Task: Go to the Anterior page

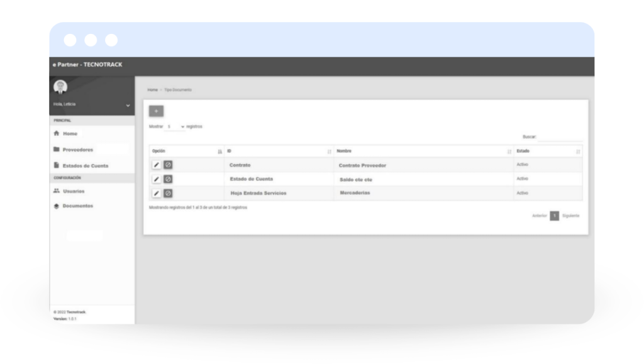Action: pos(539,216)
